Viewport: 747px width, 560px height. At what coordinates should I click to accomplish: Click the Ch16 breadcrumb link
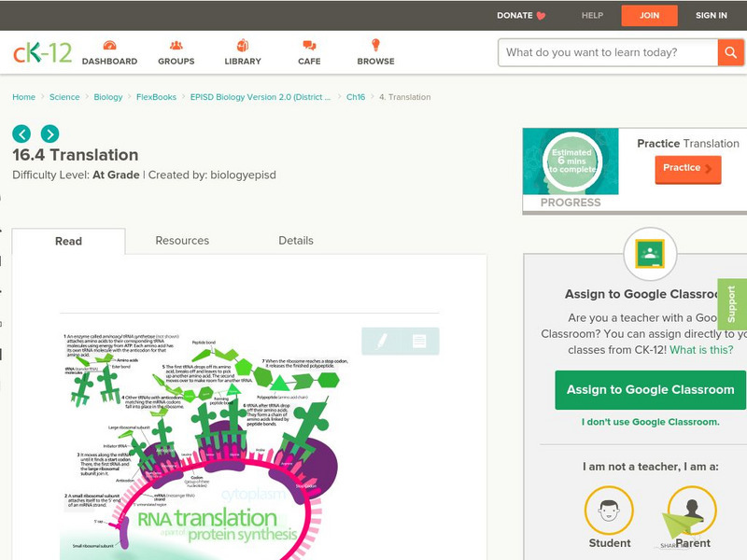[x=356, y=97]
